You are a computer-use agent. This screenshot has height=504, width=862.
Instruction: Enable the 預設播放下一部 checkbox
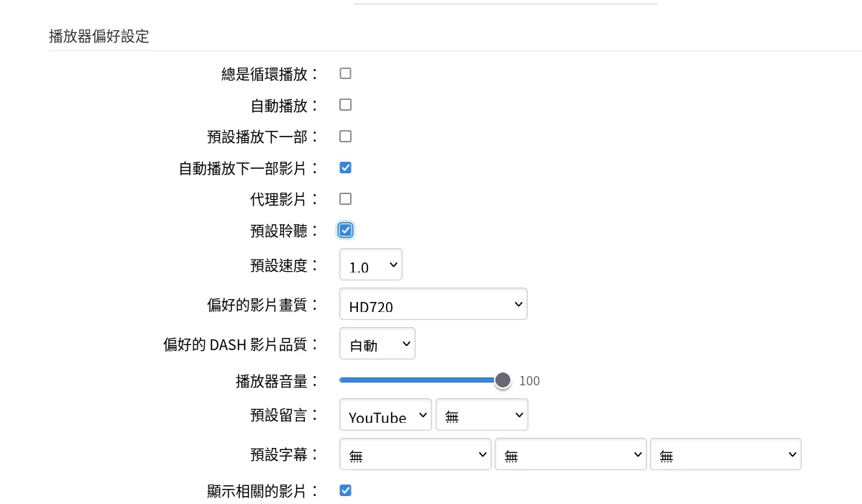(x=345, y=137)
